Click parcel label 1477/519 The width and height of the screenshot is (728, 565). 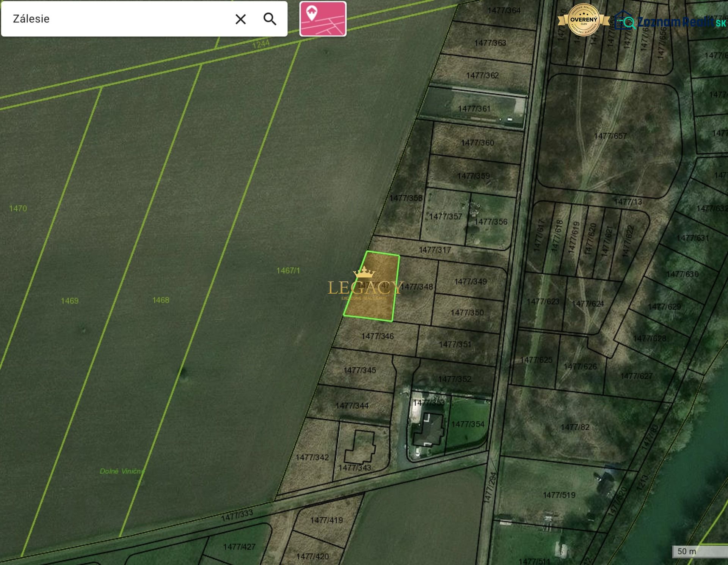pyautogui.click(x=559, y=495)
